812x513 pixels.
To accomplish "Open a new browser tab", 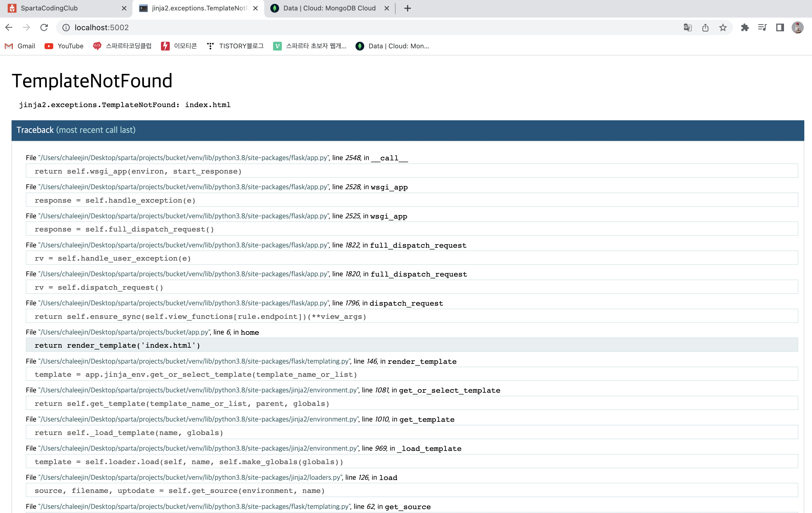I will pos(408,8).
